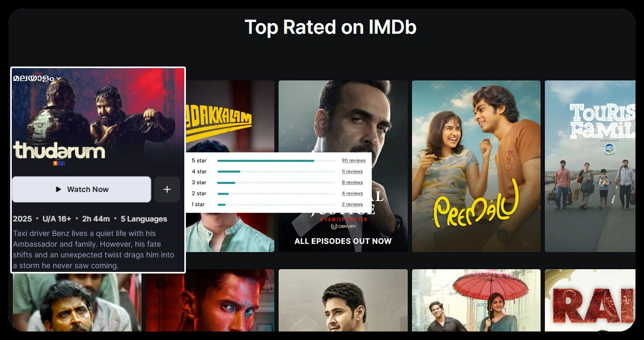This screenshot has width=644, height=340.
Task: Open the 11 reviews link
Action: click(352, 172)
